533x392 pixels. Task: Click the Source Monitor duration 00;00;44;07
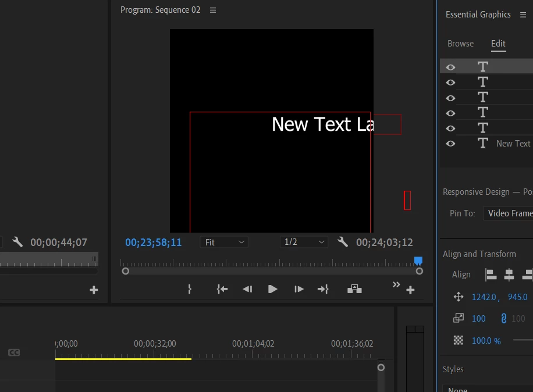pyautogui.click(x=59, y=242)
